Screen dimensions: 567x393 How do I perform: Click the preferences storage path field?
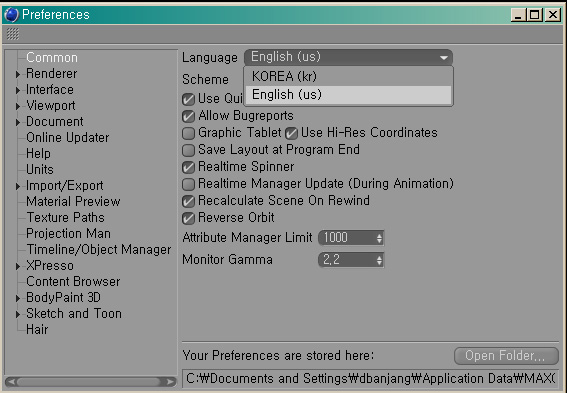[x=370, y=379]
